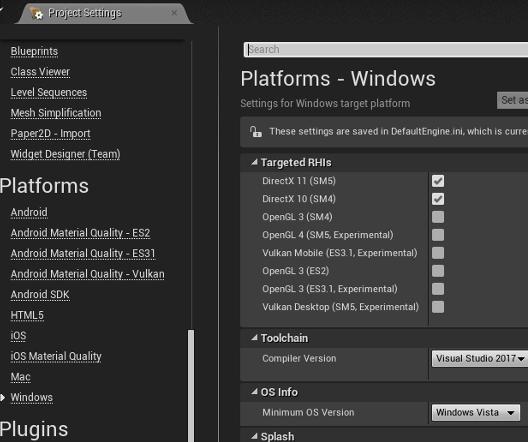
Task: Enable OpenGL 3 (SM4) checkbox
Action: pyautogui.click(x=438, y=217)
